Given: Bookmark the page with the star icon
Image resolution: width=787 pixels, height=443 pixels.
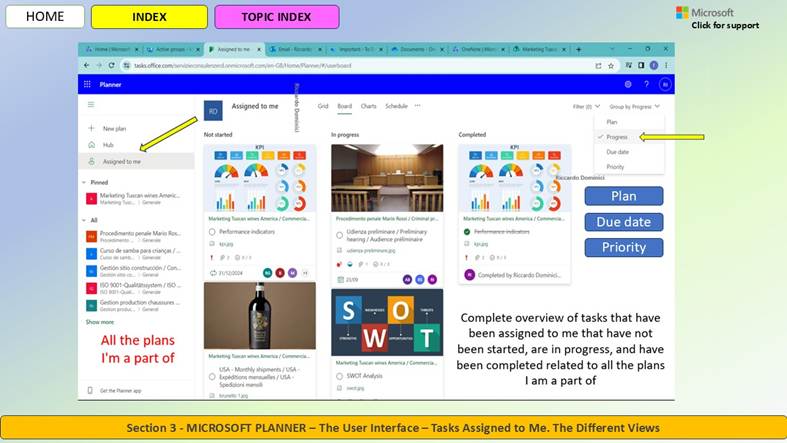Looking at the screenshot, I should (x=611, y=66).
